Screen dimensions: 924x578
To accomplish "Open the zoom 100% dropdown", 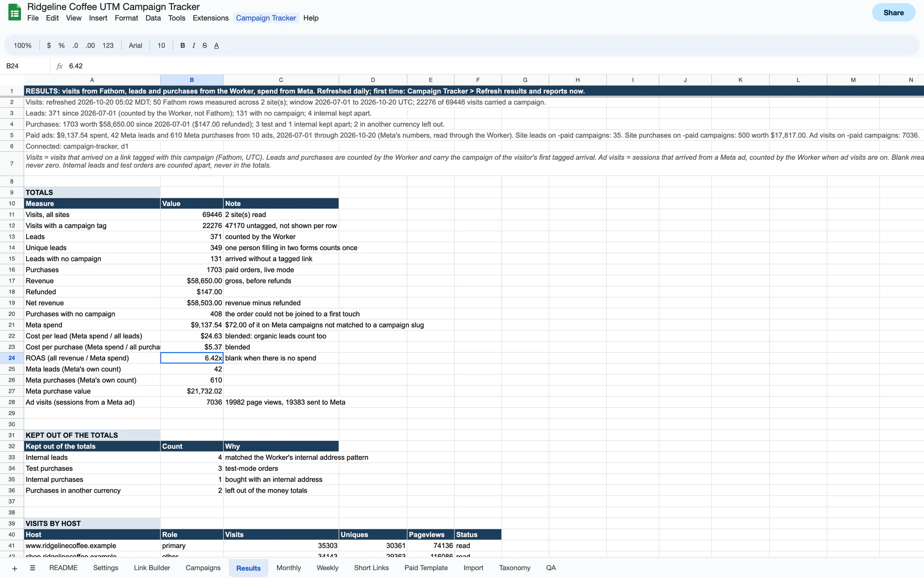I will coord(23,46).
